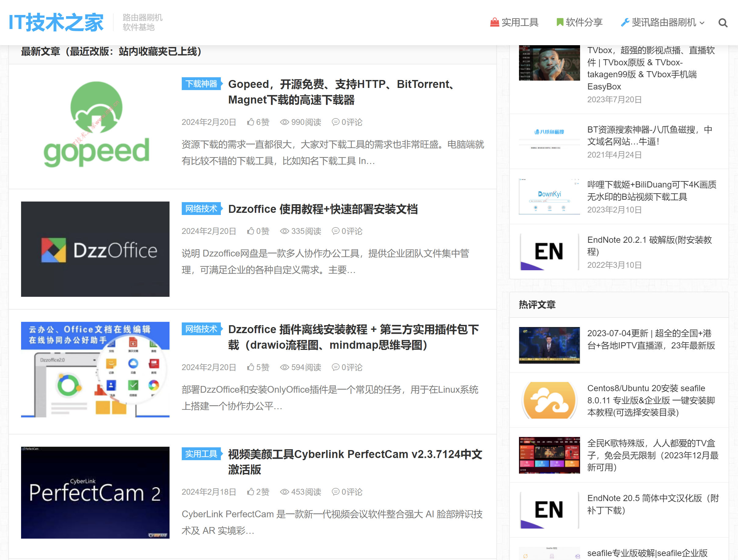Open 哔哩下载姬+BiliDuang sidebar article
This screenshot has height=560, width=738.
point(652,191)
